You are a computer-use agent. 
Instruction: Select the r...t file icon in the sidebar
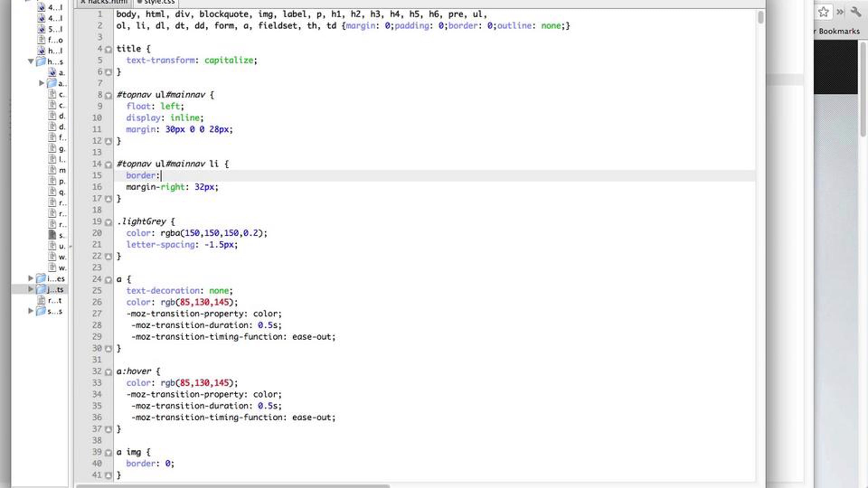click(42, 300)
